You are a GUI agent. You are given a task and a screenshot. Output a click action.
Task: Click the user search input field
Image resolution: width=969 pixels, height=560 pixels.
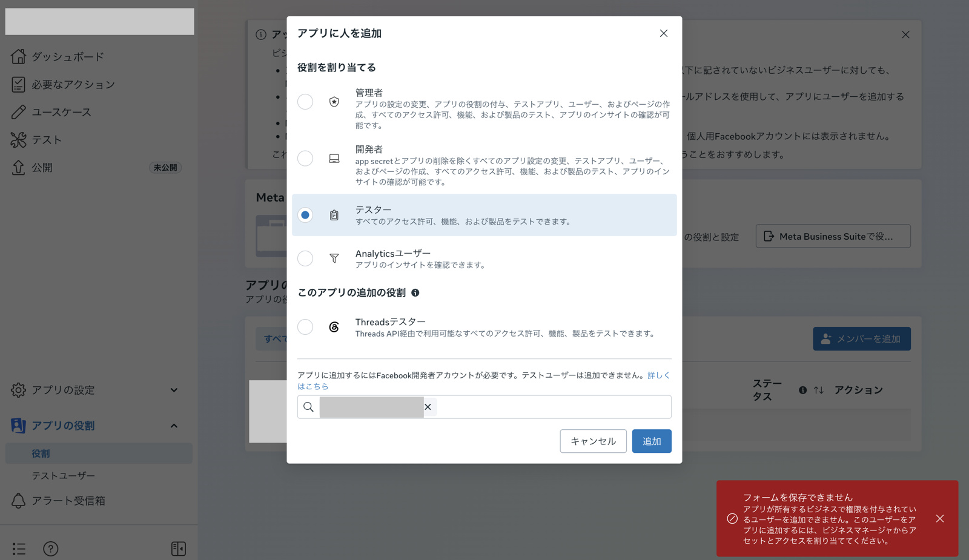484,407
